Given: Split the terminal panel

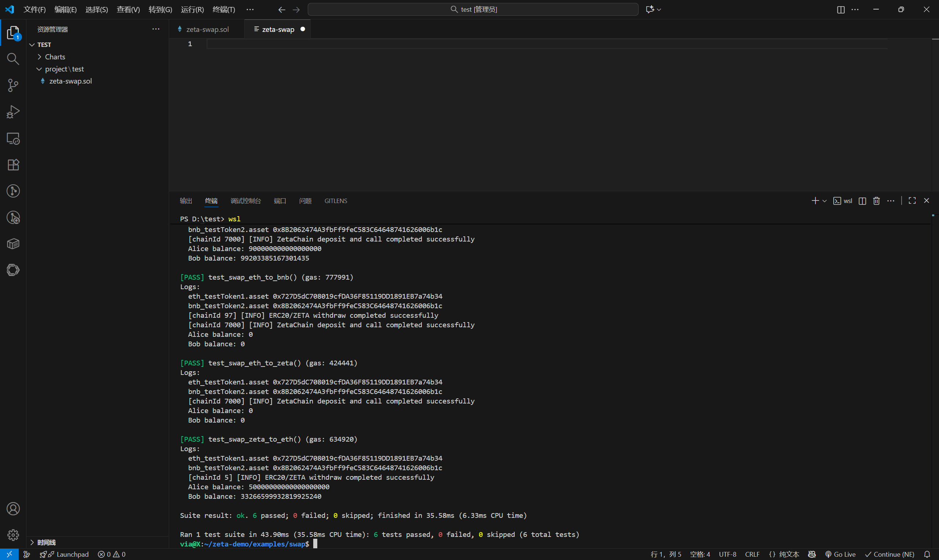Looking at the screenshot, I should tap(862, 201).
